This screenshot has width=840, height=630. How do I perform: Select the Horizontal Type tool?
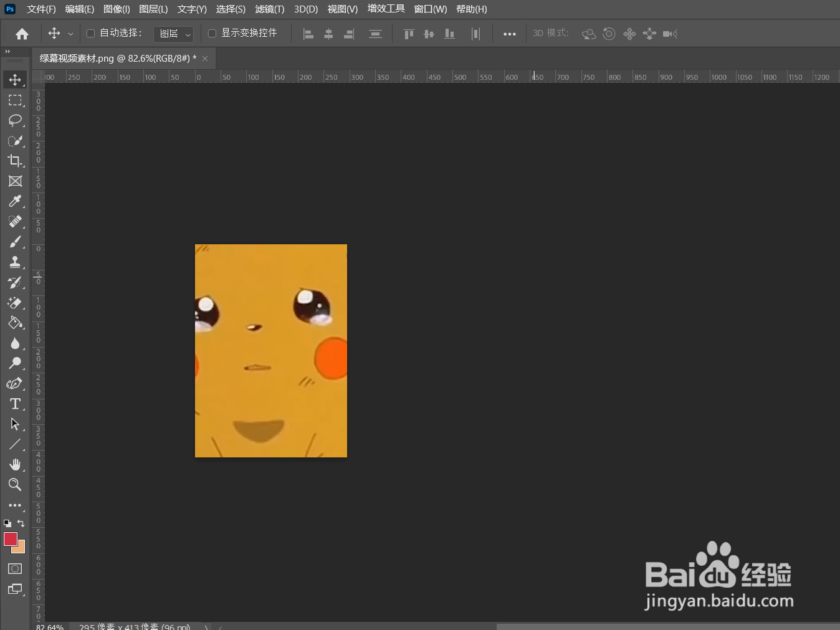(x=15, y=404)
